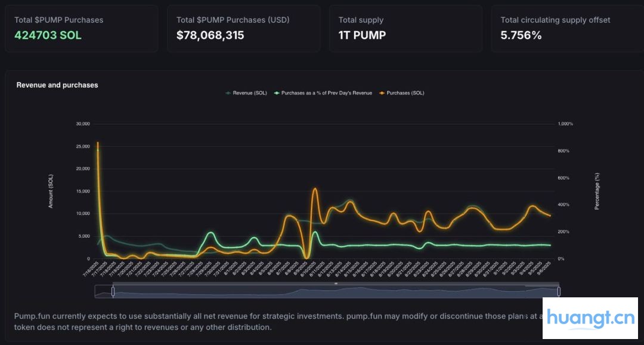Click the Purchases spike near 8/10/2025
644x345 pixels.
[314, 189]
